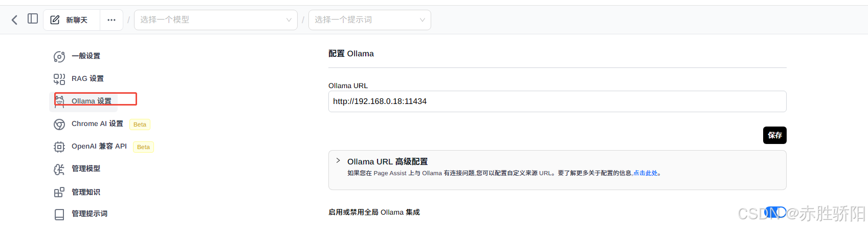Start a new chat with 新聊天
The width and height of the screenshot is (868, 229).
[72, 20]
